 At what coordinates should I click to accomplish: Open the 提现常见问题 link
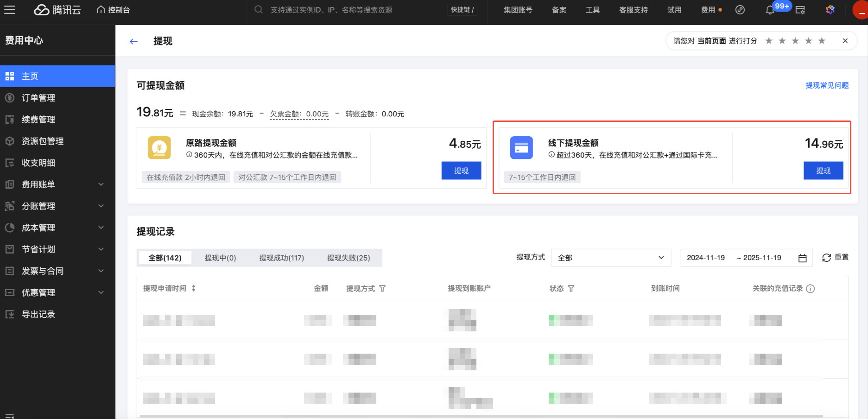(827, 85)
